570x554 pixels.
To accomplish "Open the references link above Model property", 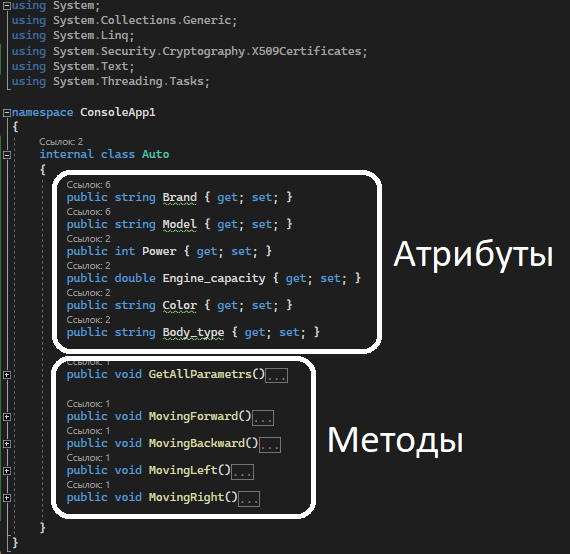I will click(88, 212).
